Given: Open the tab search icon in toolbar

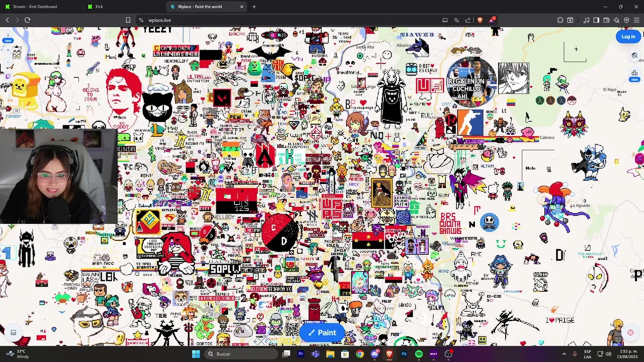Looking at the screenshot, I should [x=570, y=20].
